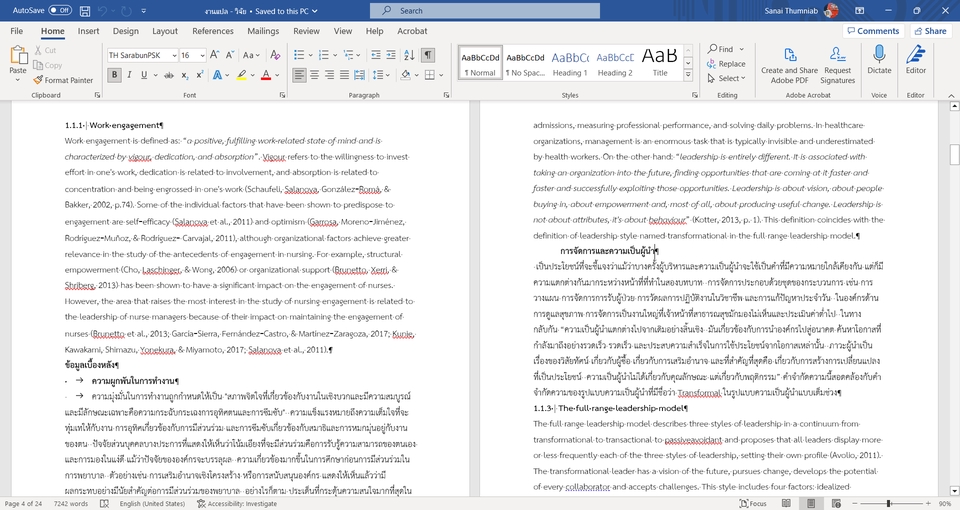
Task: Switch to the Layout tab
Action: click(165, 31)
